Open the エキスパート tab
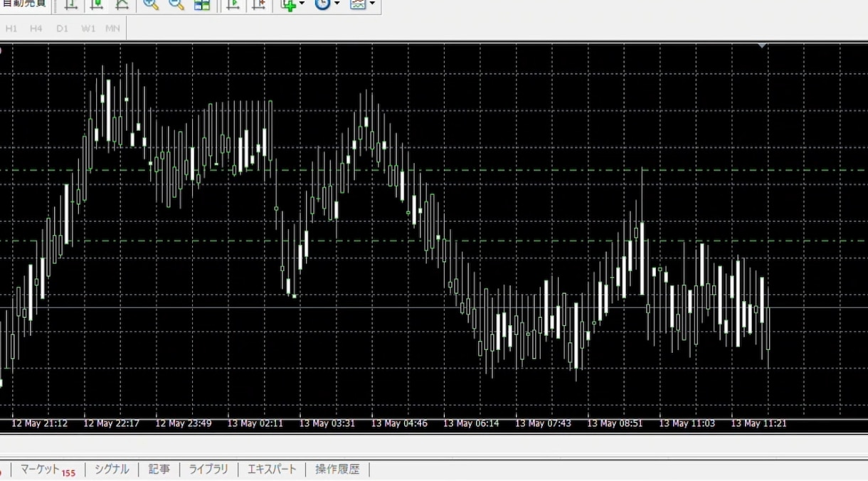868x481 pixels. tap(272, 470)
